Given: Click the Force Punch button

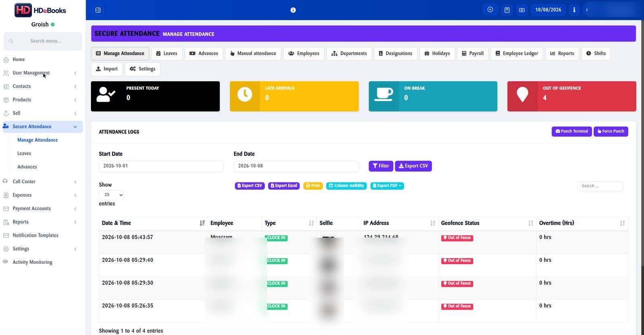Looking at the screenshot, I should click(611, 131).
